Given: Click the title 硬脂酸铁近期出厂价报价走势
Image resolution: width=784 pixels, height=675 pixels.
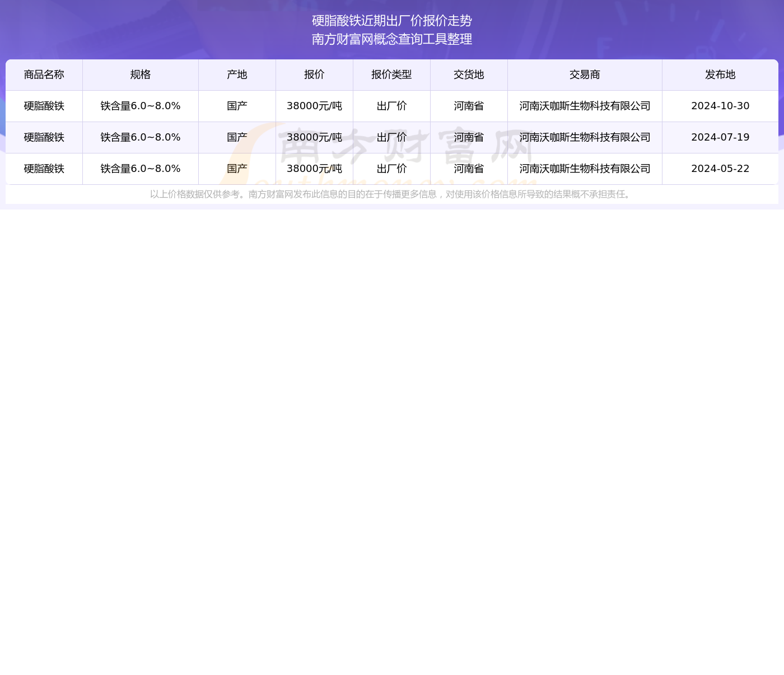Looking at the screenshot, I should pyautogui.click(x=392, y=21).
